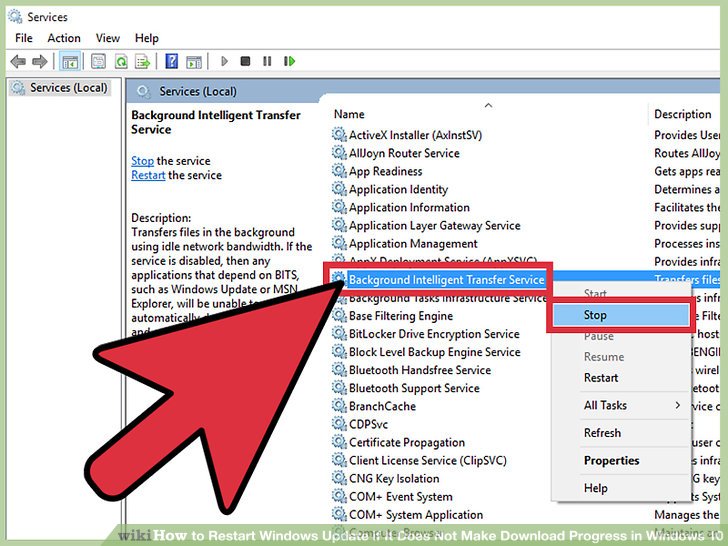Select Block Level Backup Engine Service
Viewport: 728px width, 546px height.
[x=435, y=352]
